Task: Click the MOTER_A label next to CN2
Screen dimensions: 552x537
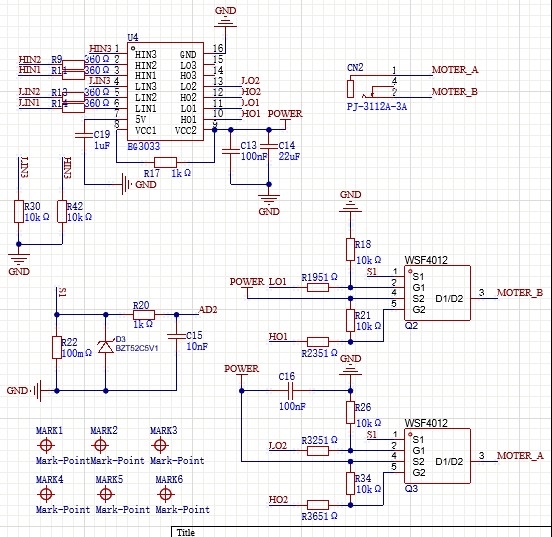Action: point(455,70)
